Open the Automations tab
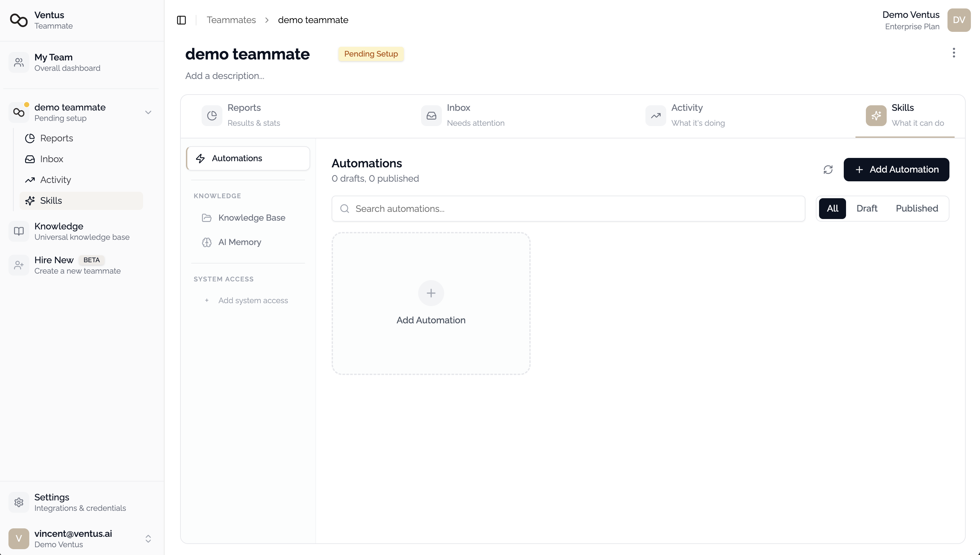 pyautogui.click(x=247, y=158)
